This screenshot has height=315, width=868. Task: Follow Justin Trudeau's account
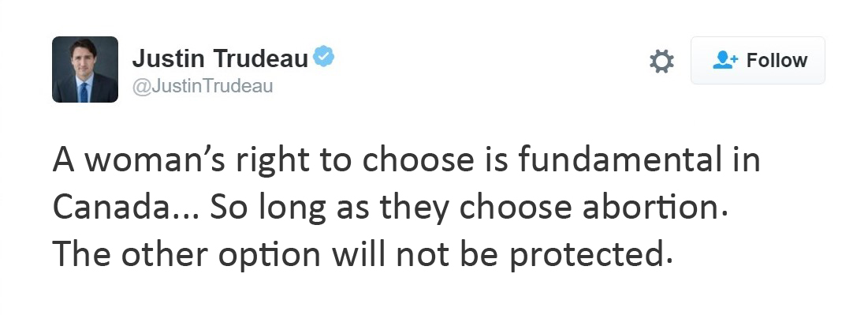click(x=758, y=61)
